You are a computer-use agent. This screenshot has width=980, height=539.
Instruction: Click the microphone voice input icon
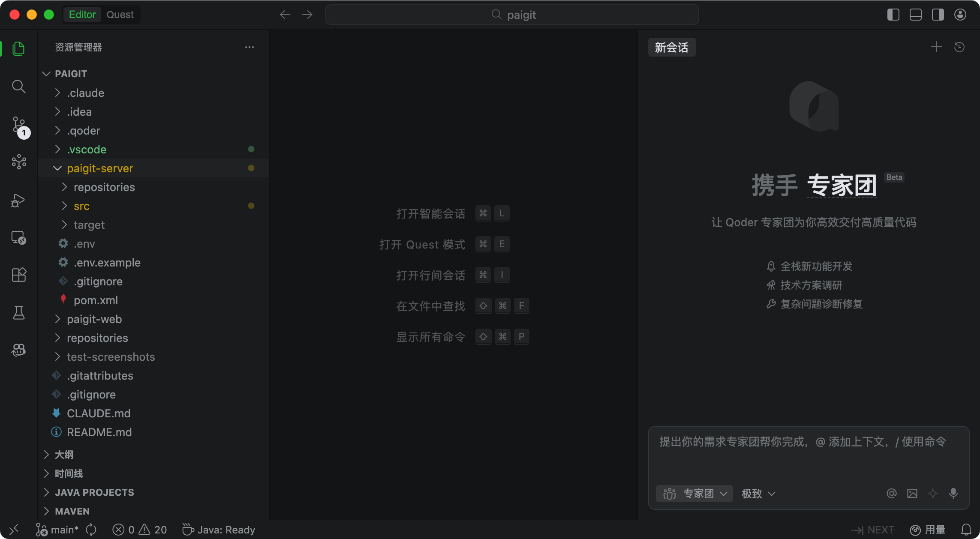click(953, 494)
